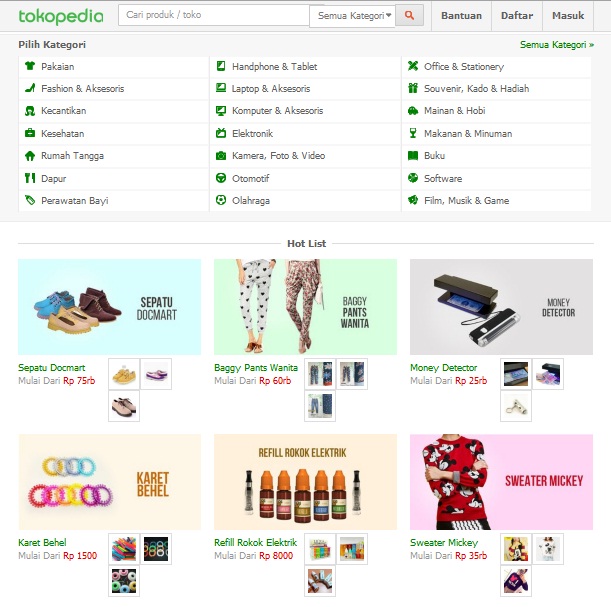Open the Semua Kategori » link

tap(557, 45)
